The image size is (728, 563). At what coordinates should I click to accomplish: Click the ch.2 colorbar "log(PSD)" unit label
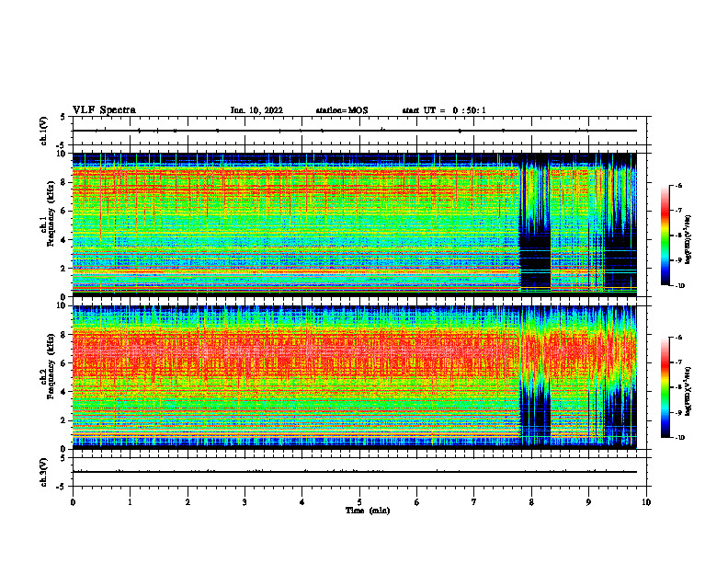coord(688,390)
